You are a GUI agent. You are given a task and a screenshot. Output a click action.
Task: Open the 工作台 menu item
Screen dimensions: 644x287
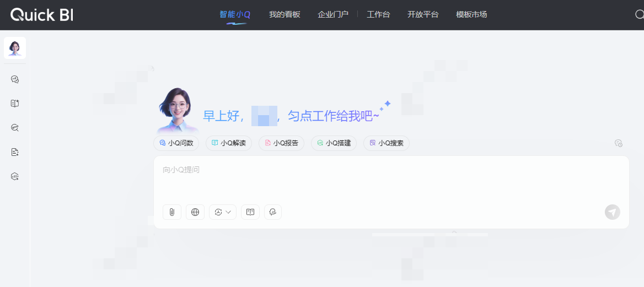(378, 15)
